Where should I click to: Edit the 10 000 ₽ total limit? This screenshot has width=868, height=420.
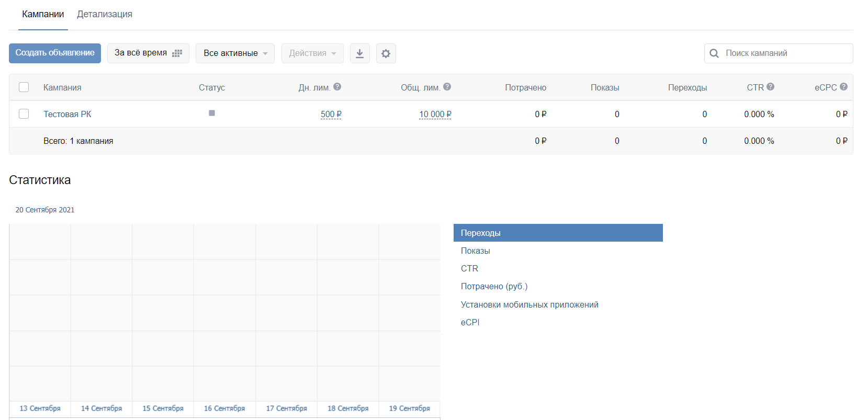pos(435,114)
